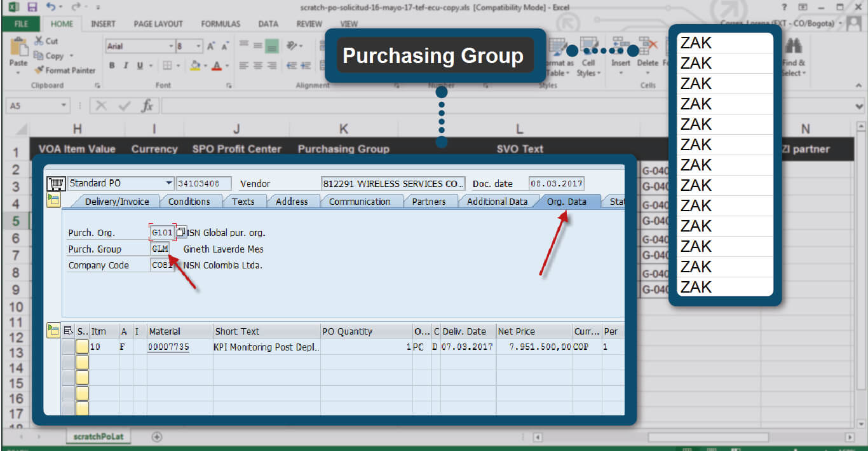The width and height of the screenshot is (868, 451).
Task: Click the Format Painter brush icon
Action: point(39,71)
